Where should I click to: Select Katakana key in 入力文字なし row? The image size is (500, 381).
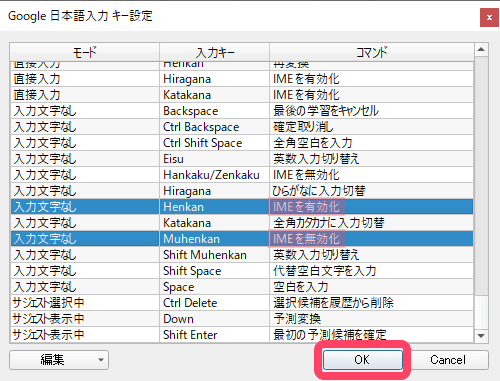[214, 223]
